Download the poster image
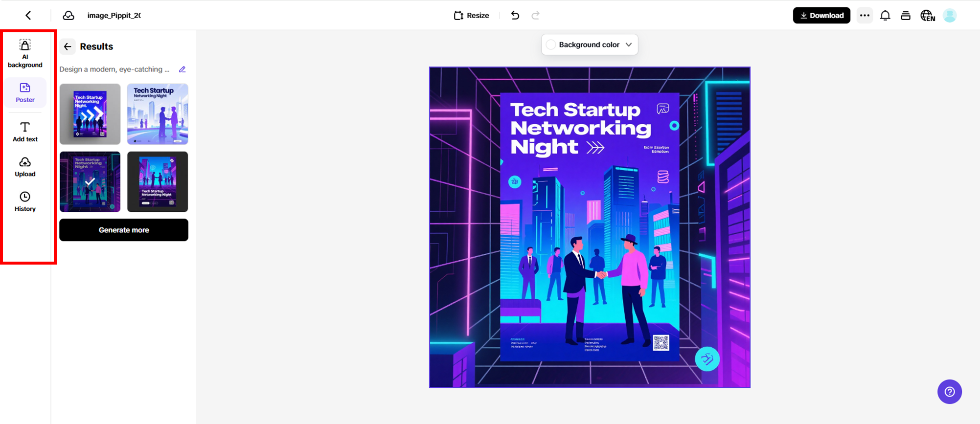 821,16
